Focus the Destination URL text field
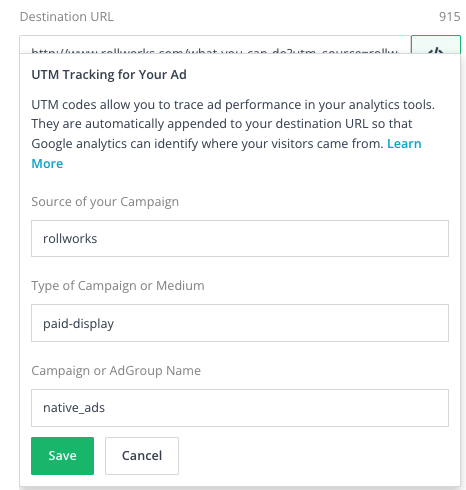The height and width of the screenshot is (490, 466). coord(215,45)
